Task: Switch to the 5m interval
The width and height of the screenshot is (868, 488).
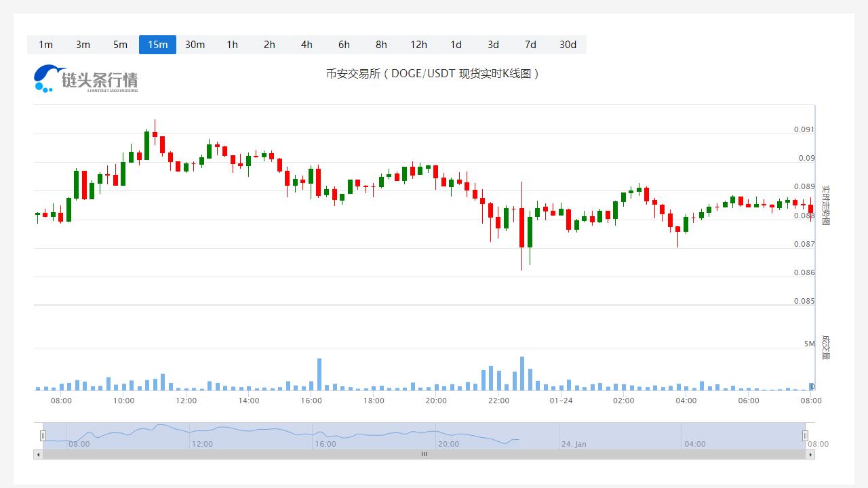Action: point(120,45)
